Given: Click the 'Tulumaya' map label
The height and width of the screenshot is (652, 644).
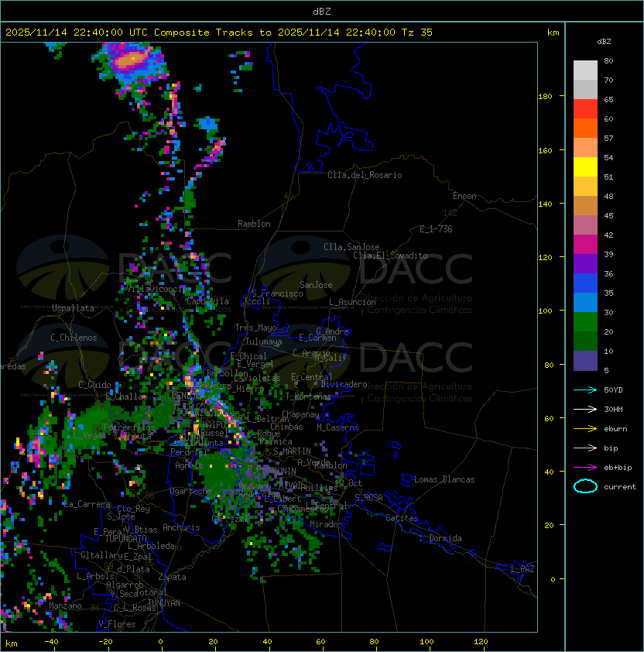Looking at the screenshot, I should pyautogui.click(x=264, y=341).
